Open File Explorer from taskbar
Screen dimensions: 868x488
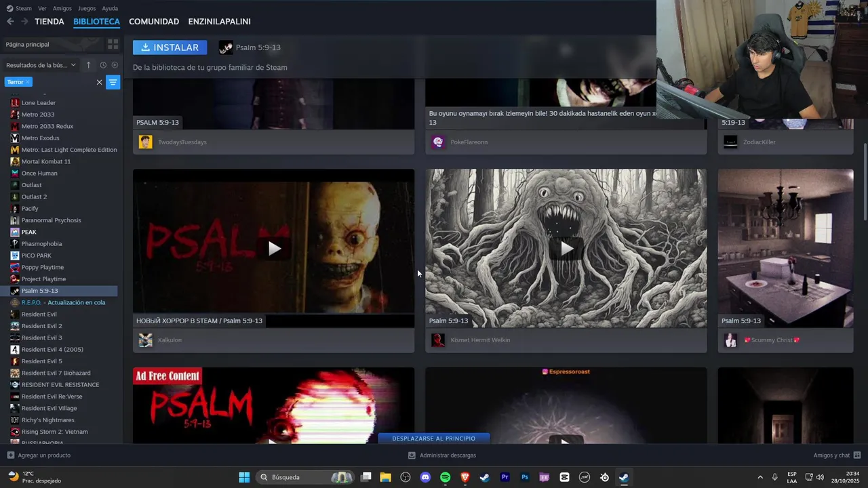(x=385, y=477)
